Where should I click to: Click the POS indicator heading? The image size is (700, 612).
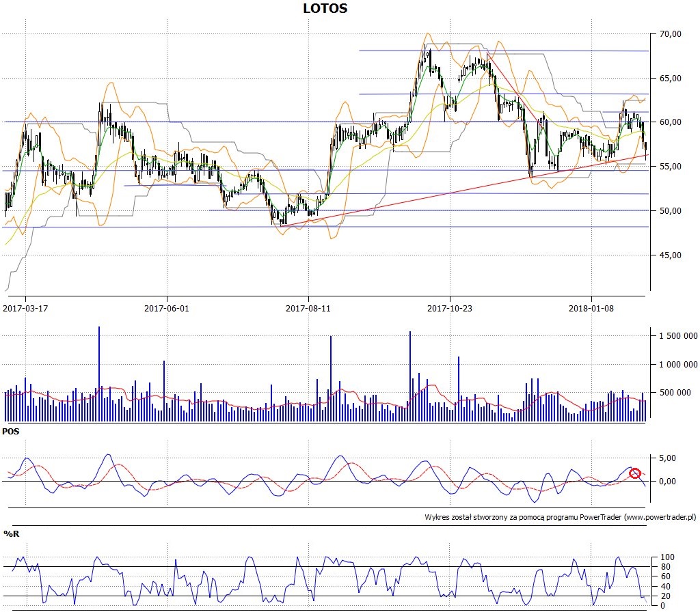coord(11,432)
